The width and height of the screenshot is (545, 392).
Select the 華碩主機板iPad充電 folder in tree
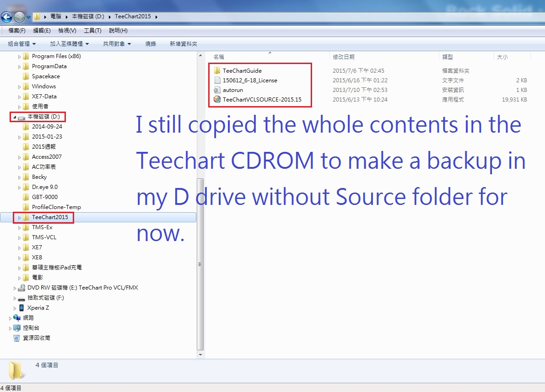pos(53,268)
